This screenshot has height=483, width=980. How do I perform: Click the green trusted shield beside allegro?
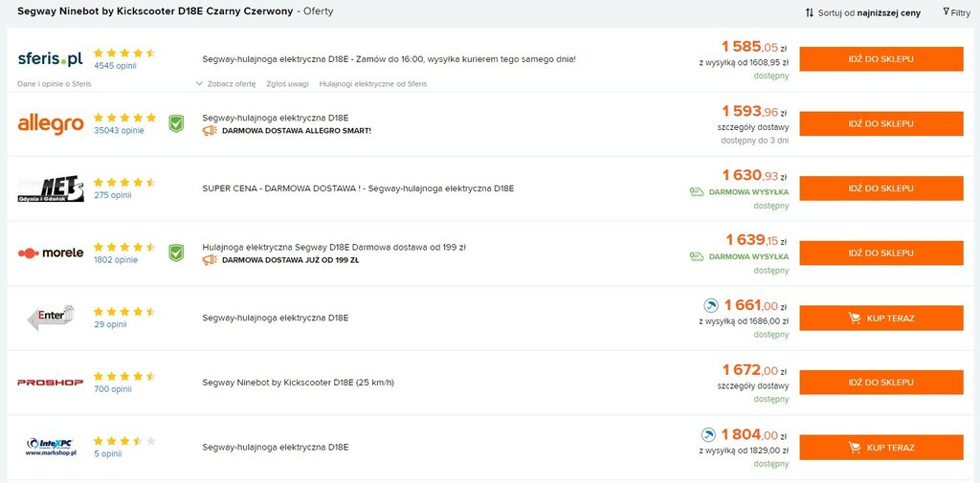click(176, 123)
